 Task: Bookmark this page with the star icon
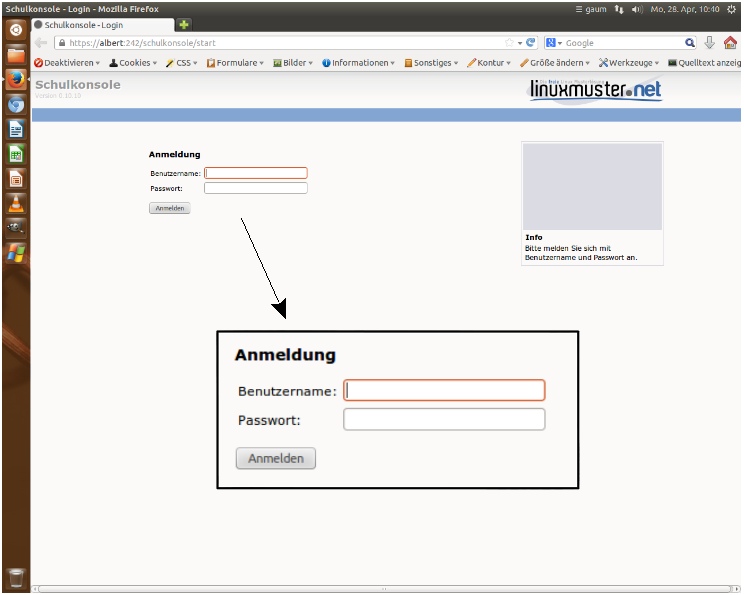509,43
